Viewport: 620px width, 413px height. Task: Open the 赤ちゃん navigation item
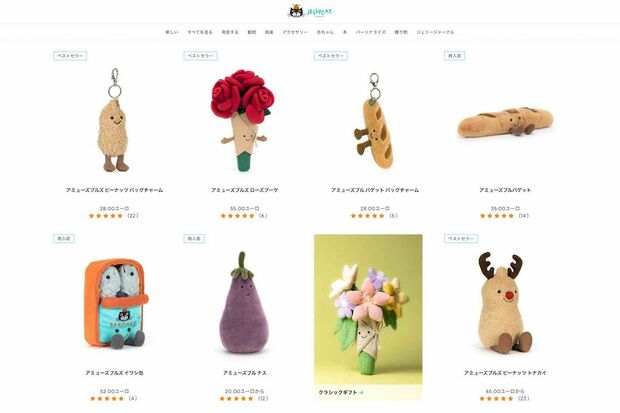point(325,32)
